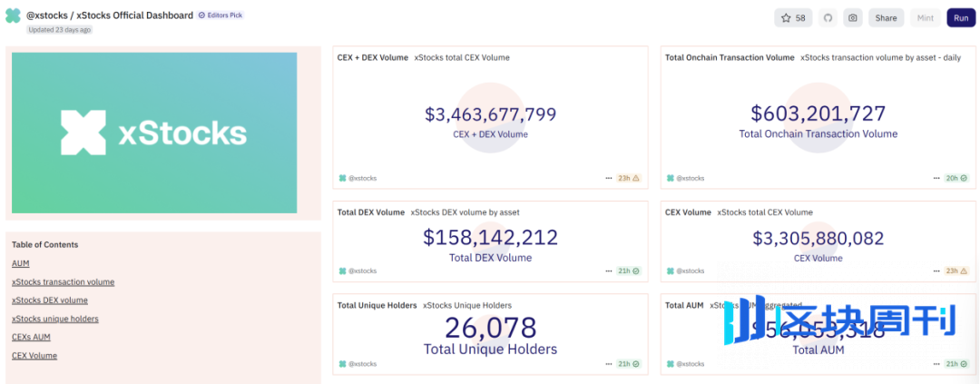Click the 26,078 holders value

pos(491,327)
